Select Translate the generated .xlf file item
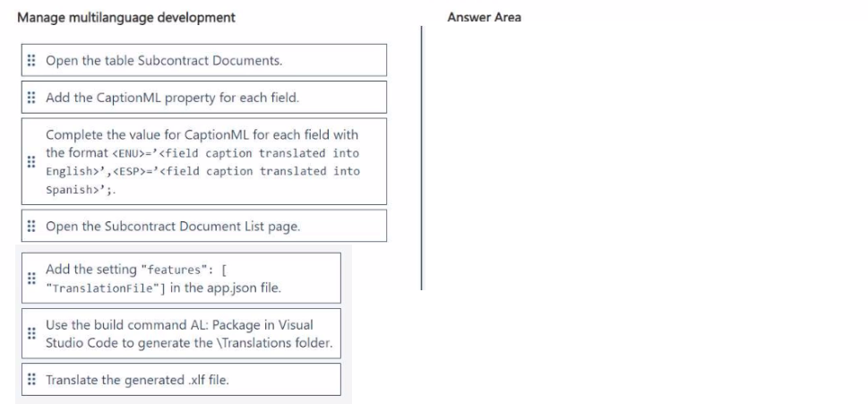Image resolution: width=868 pixels, height=404 pixels. click(x=181, y=379)
